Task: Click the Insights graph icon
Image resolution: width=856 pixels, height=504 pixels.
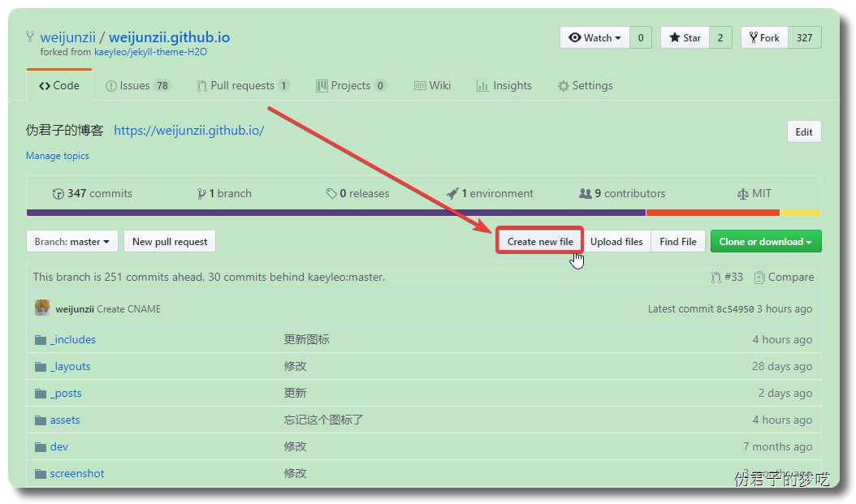Action: point(482,86)
